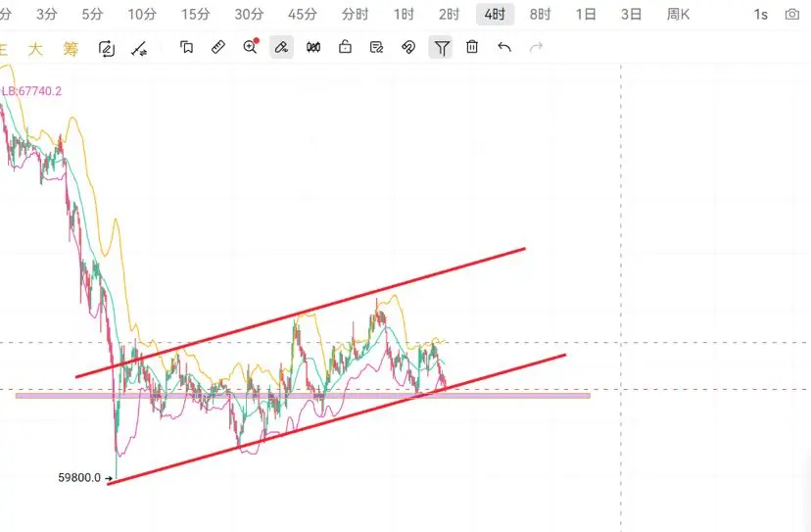Select the ruler measurement tool
The image size is (811, 532).
218,48
